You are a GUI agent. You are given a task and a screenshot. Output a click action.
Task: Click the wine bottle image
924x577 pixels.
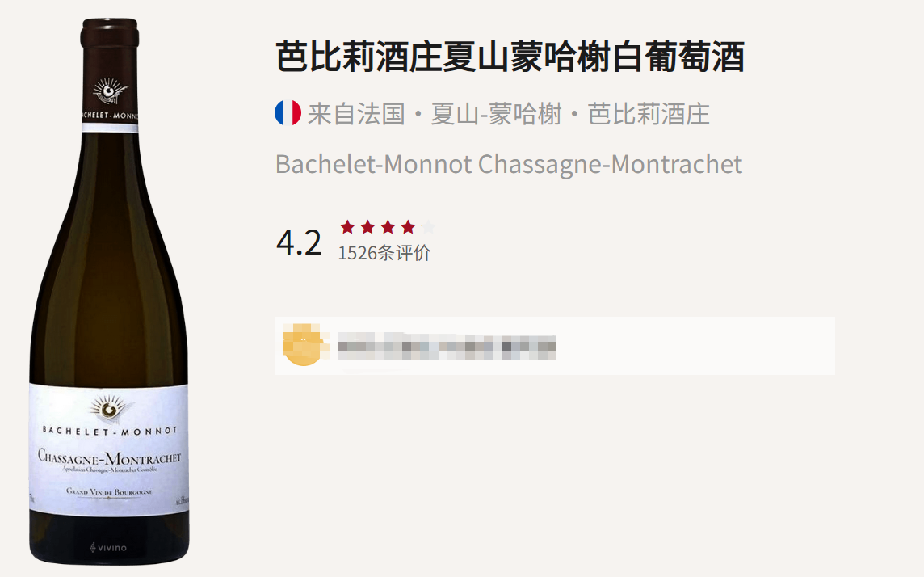click(109, 291)
